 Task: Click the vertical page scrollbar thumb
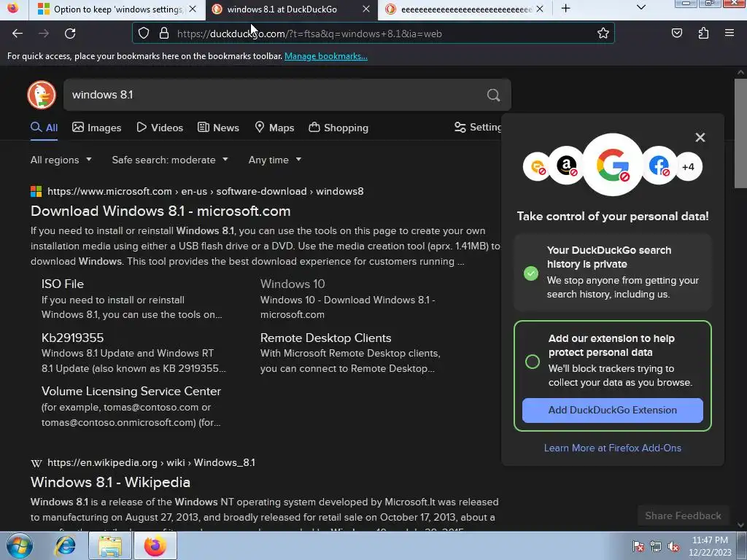(x=740, y=133)
